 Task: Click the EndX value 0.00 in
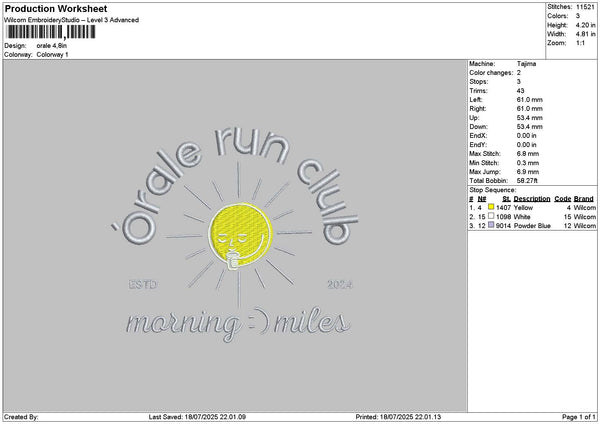[526, 135]
